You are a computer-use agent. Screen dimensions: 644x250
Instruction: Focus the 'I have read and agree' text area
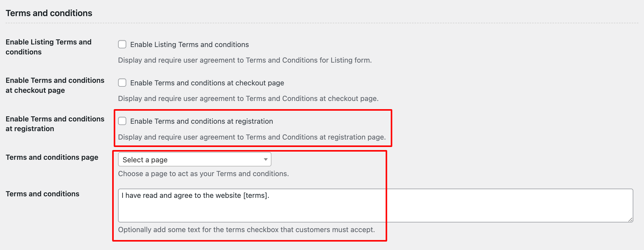(375, 206)
